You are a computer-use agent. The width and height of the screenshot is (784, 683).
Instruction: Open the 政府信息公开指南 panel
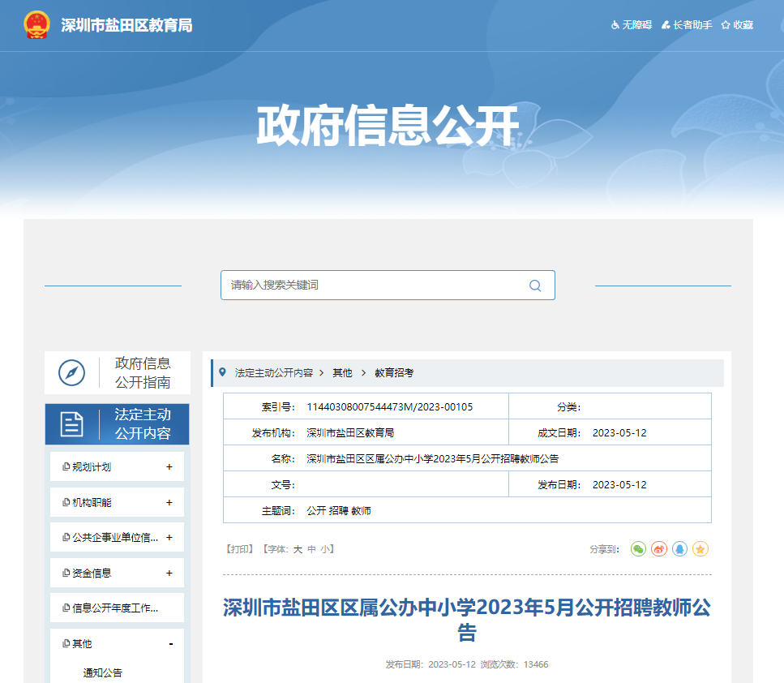(118, 373)
